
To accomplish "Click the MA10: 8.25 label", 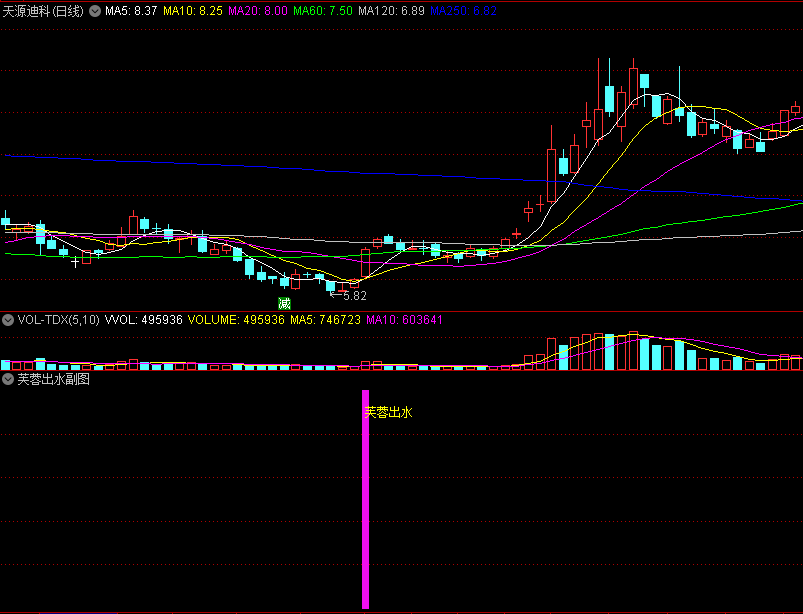I will tap(193, 11).
